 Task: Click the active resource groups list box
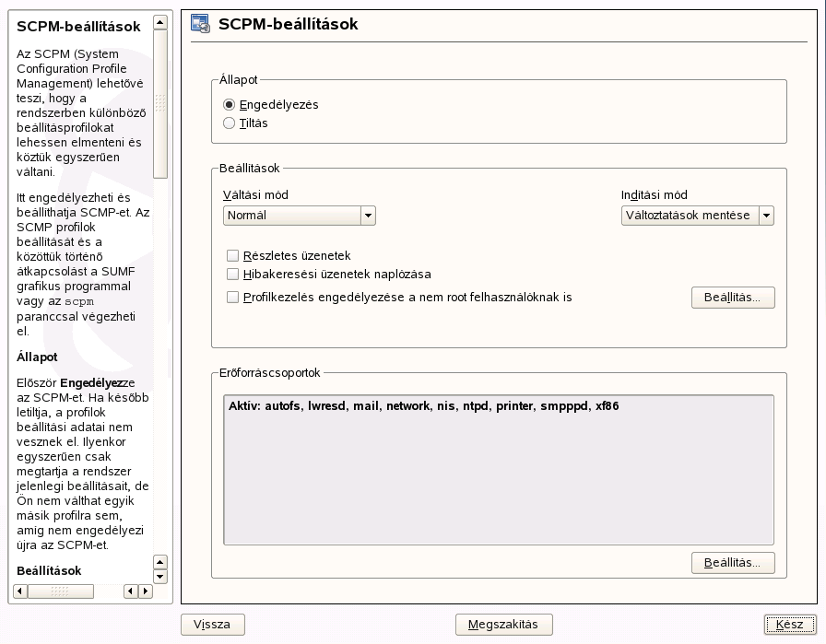point(499,470)
